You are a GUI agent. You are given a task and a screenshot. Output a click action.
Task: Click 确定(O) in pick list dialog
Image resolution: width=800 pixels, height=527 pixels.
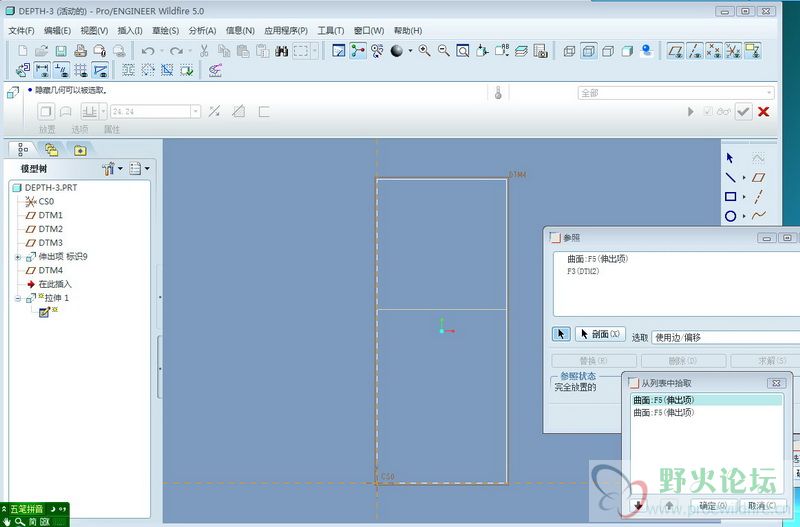pyautogui.click(x=713, y=506)
